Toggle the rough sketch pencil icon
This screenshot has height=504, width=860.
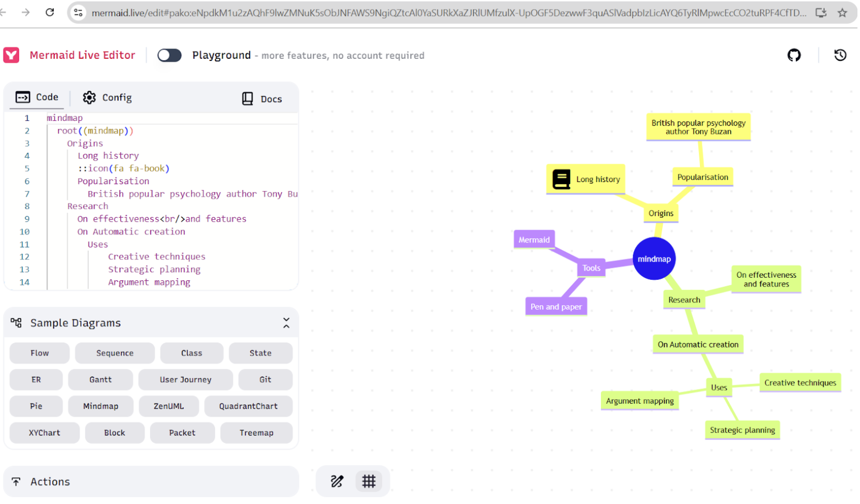pos(337,481)
